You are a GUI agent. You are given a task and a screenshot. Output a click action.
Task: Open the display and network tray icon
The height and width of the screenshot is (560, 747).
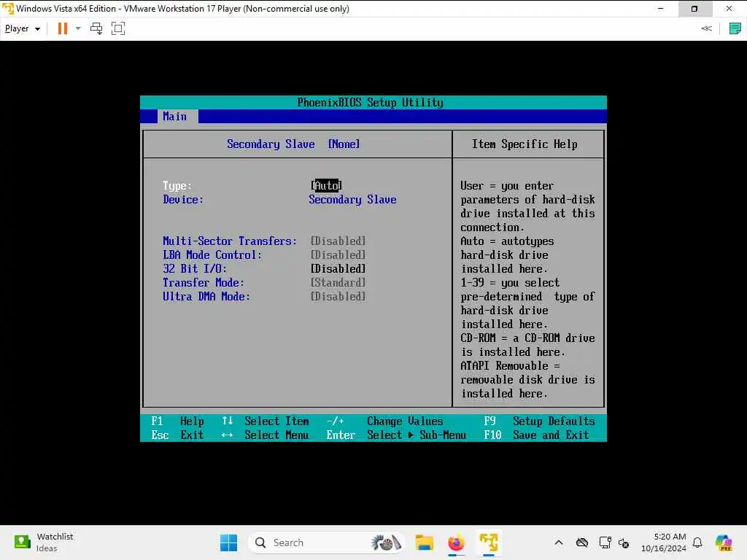[605, 542]
